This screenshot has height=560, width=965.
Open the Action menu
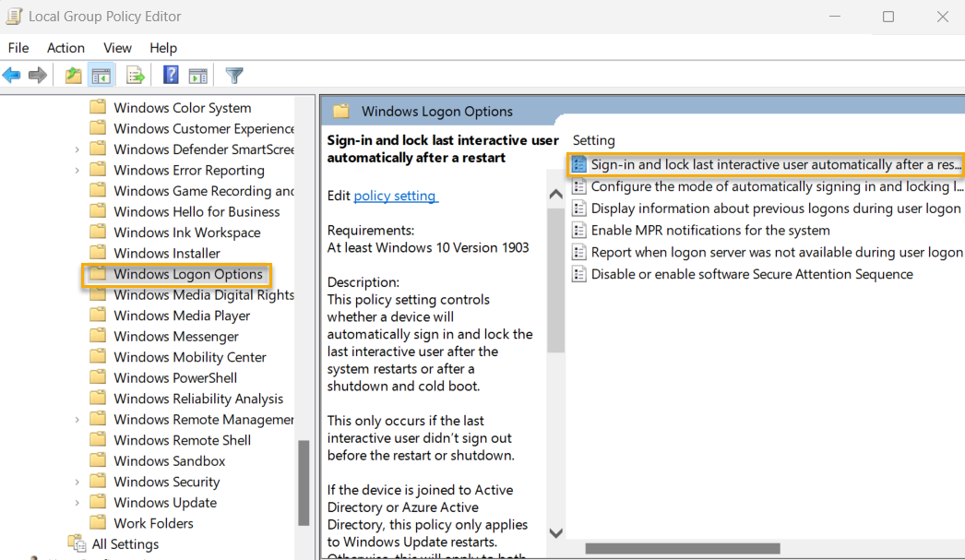(x=66, y=48)
